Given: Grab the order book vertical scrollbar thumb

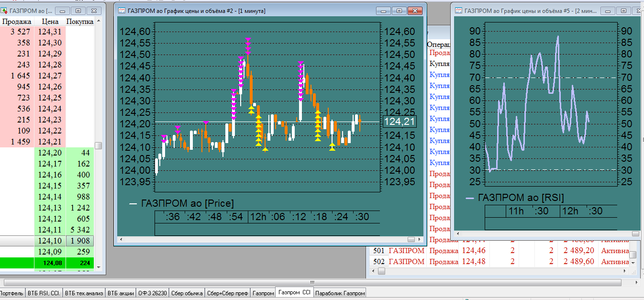Looking at the screenshot, I should 99,145.
